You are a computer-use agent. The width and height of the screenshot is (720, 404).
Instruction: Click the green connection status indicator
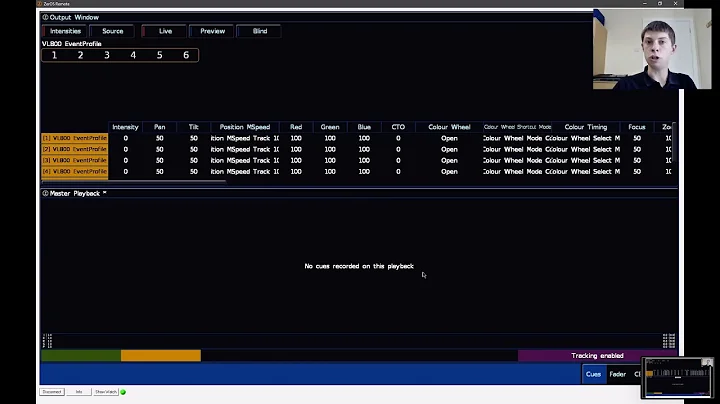coord(123,392)
